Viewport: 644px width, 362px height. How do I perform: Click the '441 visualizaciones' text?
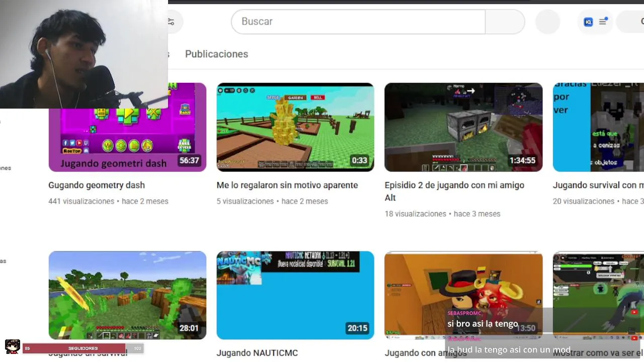(x=82, y=201)
